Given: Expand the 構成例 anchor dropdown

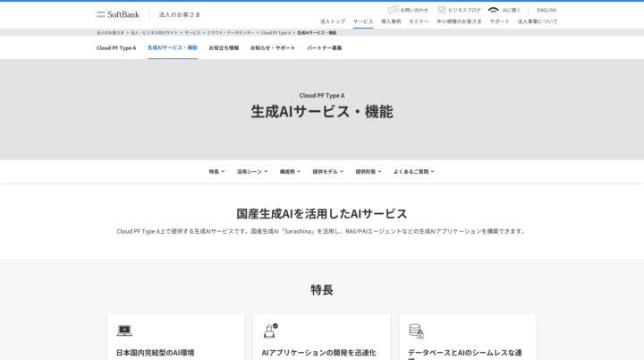Looking at the screenshot, I should point(291,172).
